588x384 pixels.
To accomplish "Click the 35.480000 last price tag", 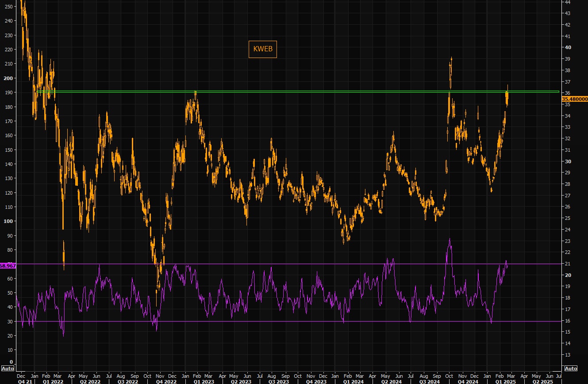I will coord(574,99).
